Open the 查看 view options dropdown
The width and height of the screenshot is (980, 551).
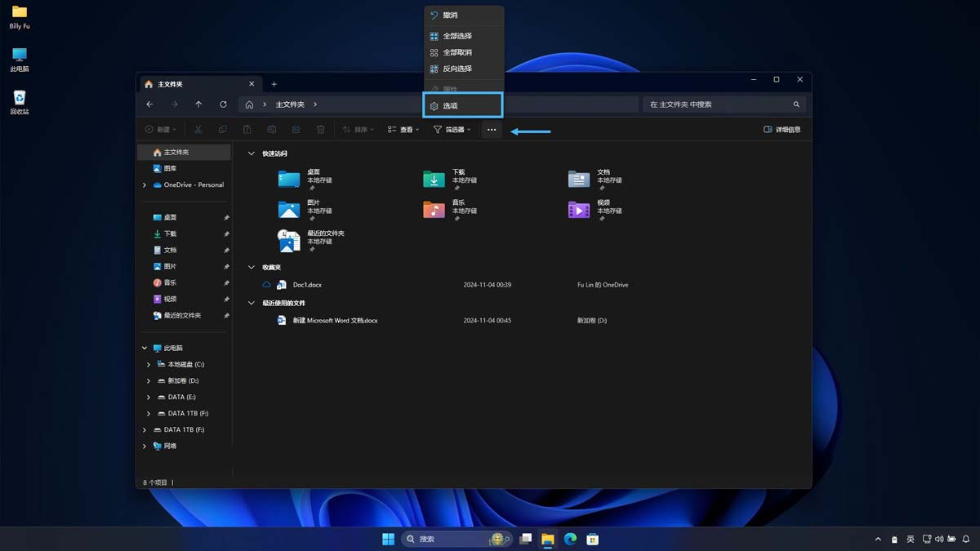(402, 130)
